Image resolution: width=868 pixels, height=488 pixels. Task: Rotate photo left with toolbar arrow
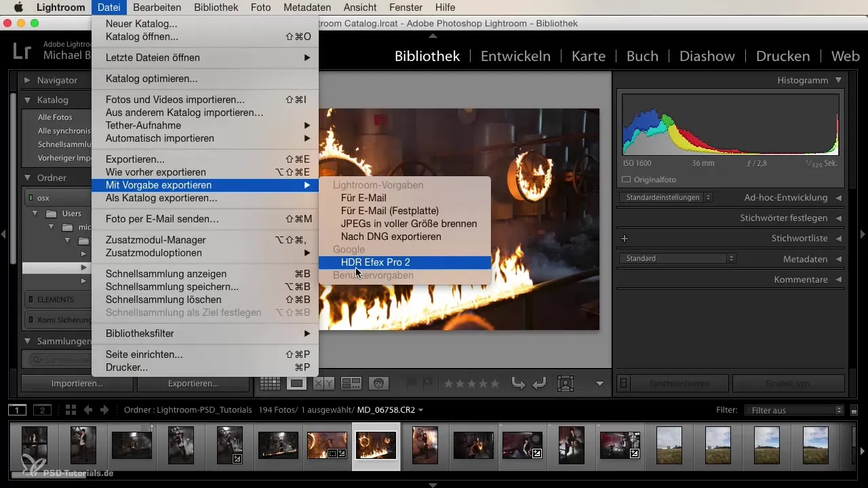[x=518, y=384]
